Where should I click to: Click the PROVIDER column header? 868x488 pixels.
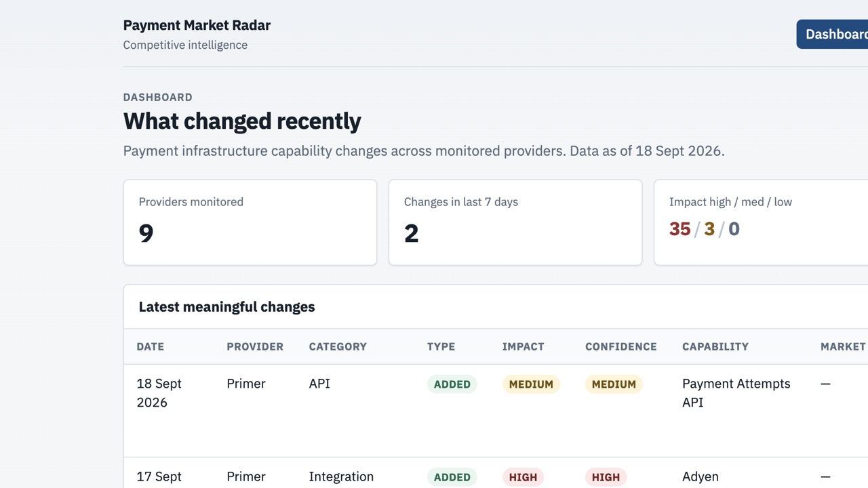coord(255,346)
